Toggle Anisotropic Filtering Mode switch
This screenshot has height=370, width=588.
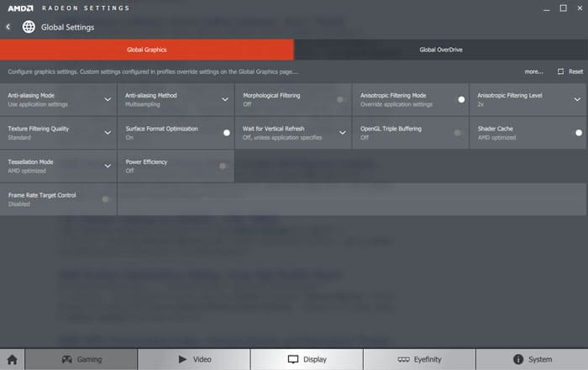click(461, 99)
